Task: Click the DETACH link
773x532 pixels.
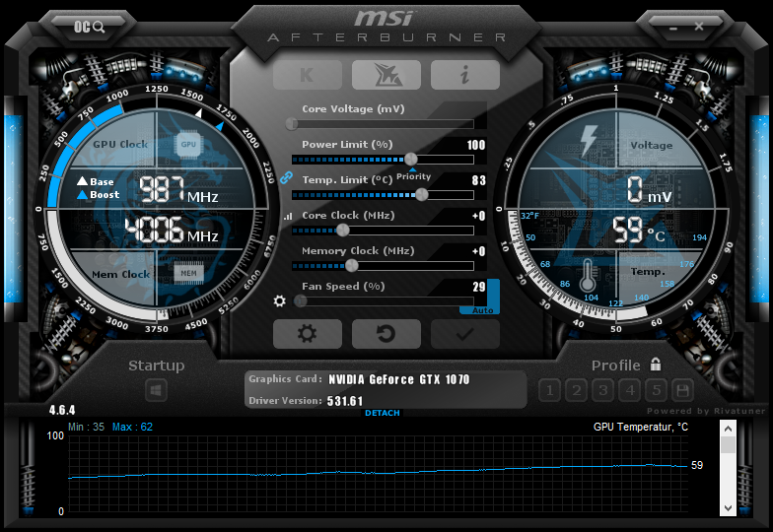Action: click(383, 413)
